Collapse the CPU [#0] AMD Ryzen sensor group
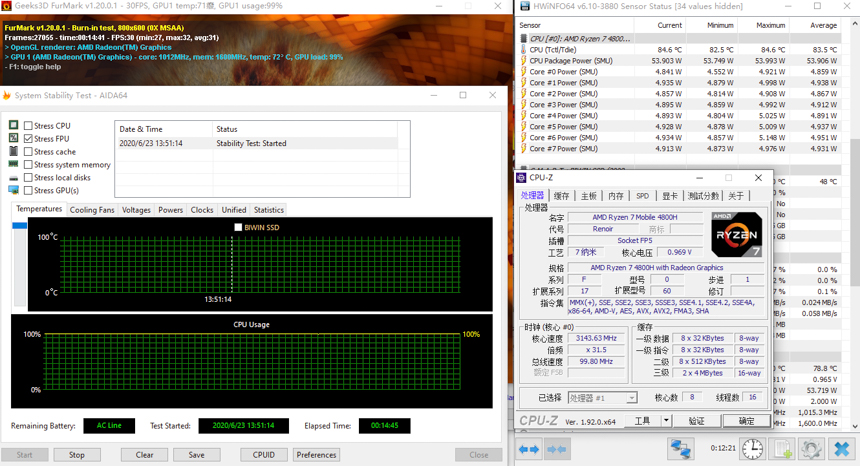The height and width of the screenshot is (466, 860). (523, 39)
